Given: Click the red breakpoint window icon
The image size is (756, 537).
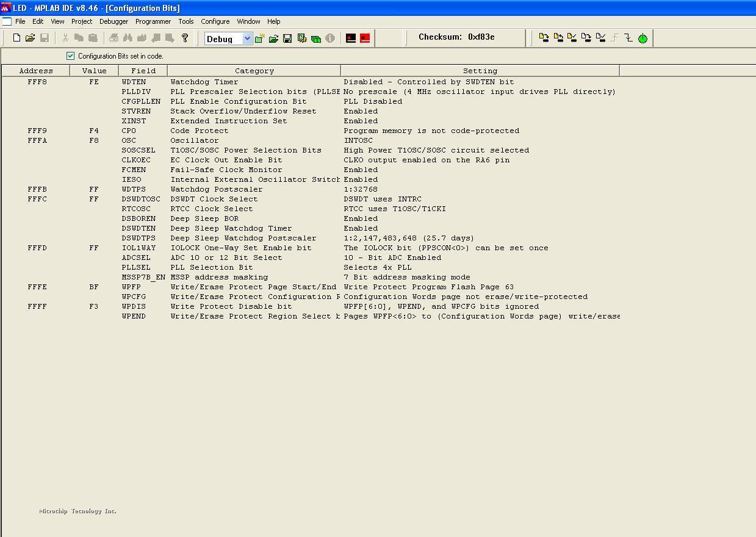Looking at the screenshot, I should coord(365,38).
